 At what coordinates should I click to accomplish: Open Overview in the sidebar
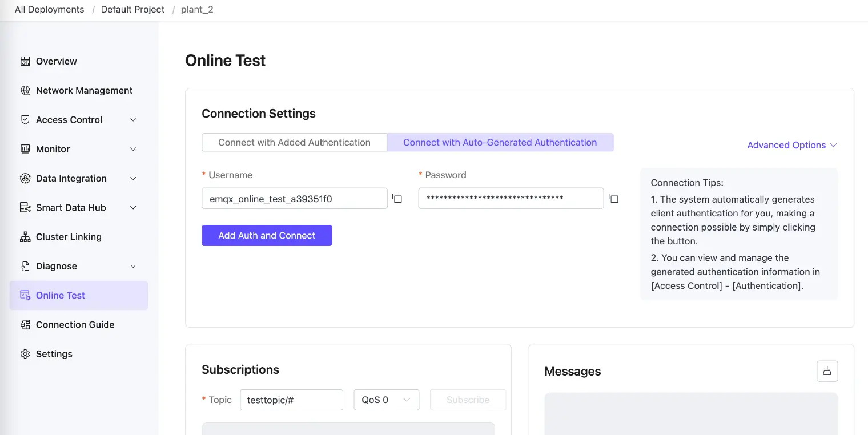pyautogui.click(x=79, y=61)
